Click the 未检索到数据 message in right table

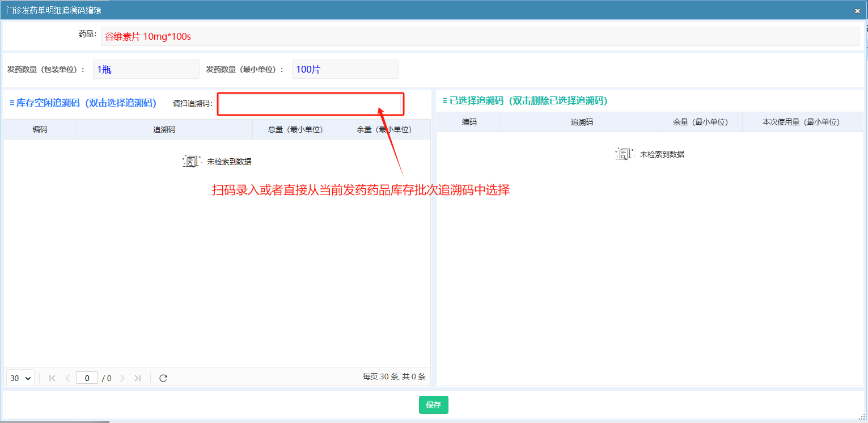pos(662,154)
